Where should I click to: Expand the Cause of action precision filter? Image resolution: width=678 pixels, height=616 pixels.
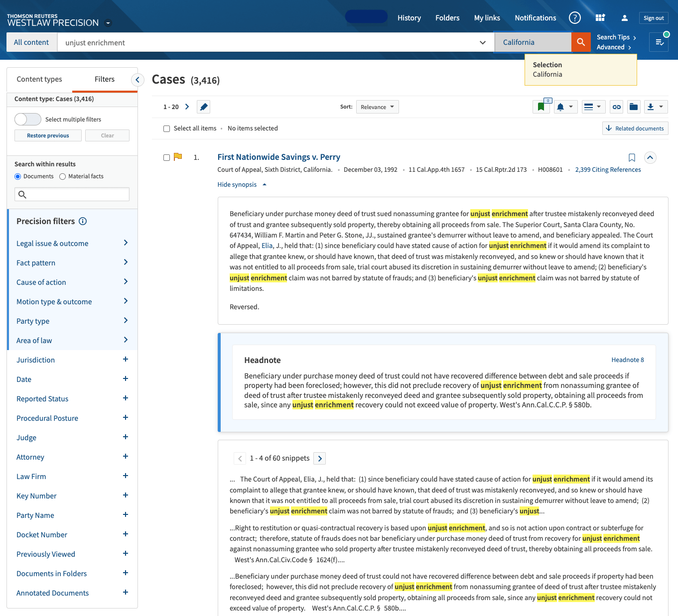point(126,282)
